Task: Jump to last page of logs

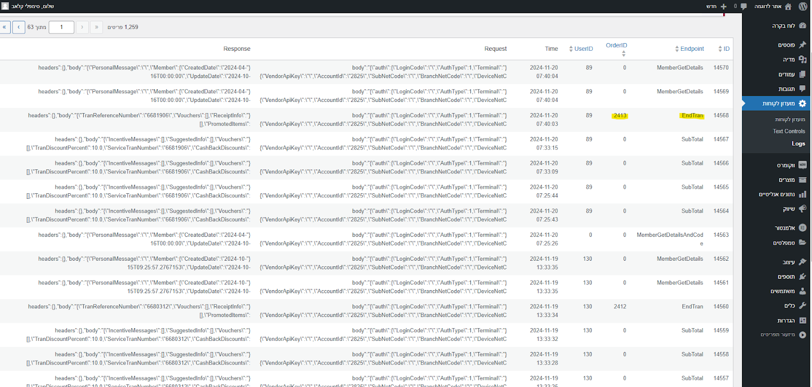Action: pos(4,27)
